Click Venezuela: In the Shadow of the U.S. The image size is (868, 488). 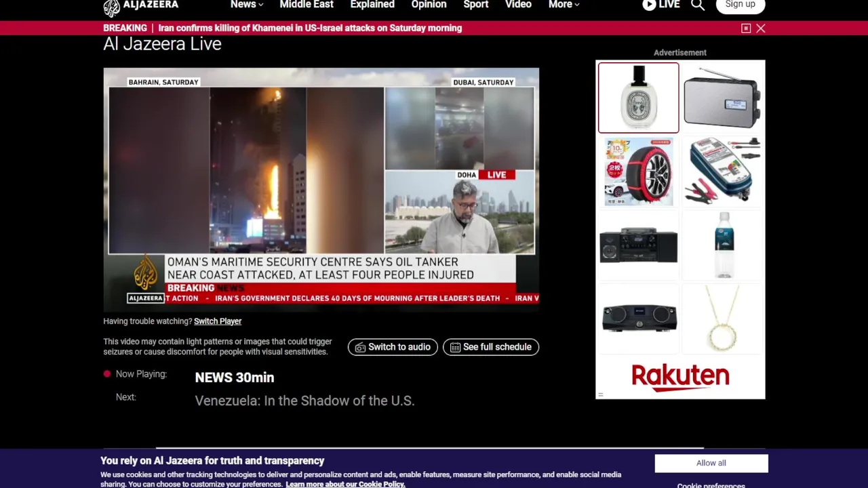(x=304, y=401)
